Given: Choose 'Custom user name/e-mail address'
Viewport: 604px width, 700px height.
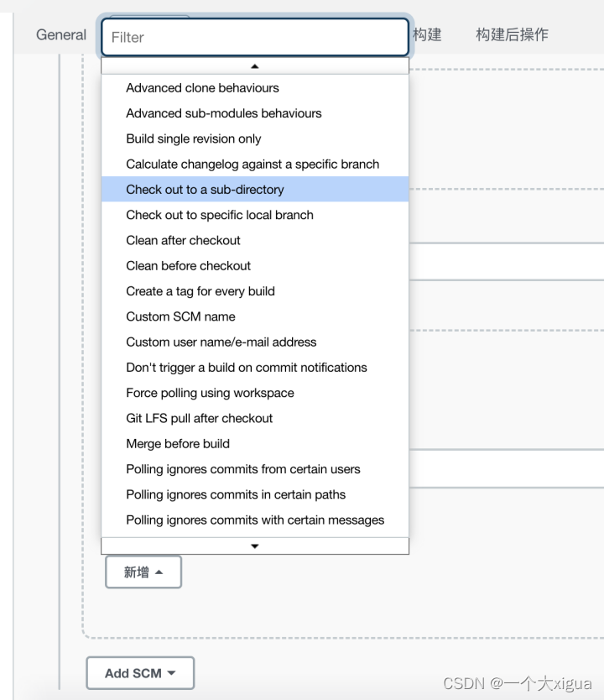Looking at the screenshot, I should [221, 342].
